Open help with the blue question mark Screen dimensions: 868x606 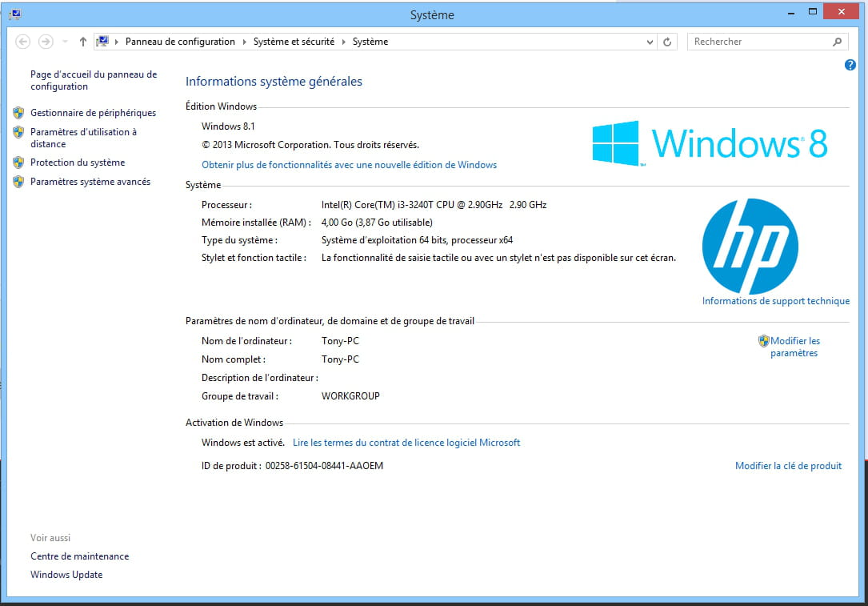point(850,66)
